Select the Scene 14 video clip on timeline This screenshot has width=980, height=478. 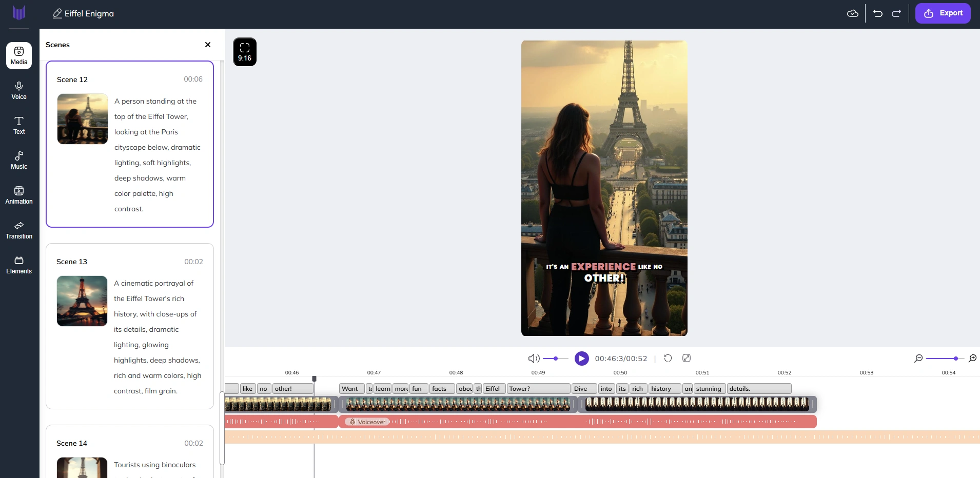coord(697,405)
